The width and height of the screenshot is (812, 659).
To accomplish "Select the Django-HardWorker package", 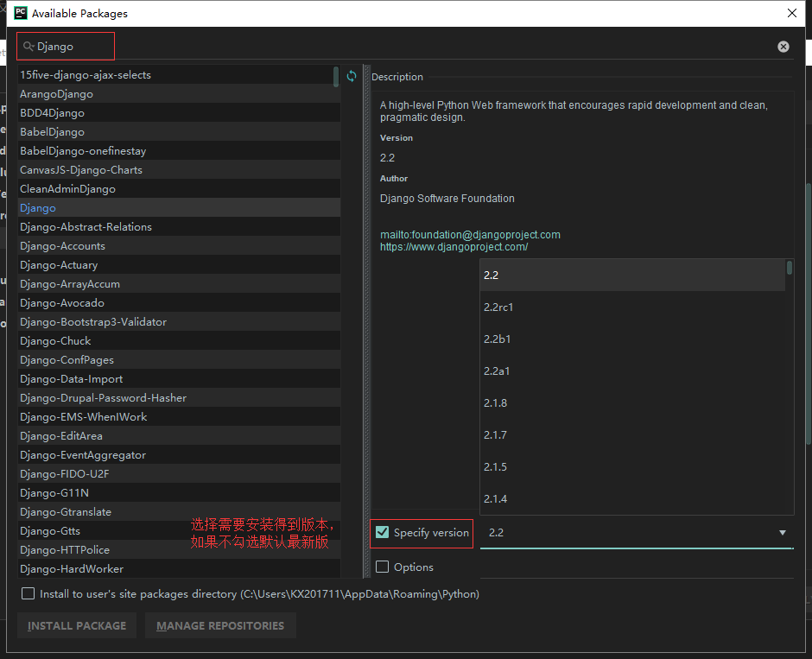I will (179, 568).
